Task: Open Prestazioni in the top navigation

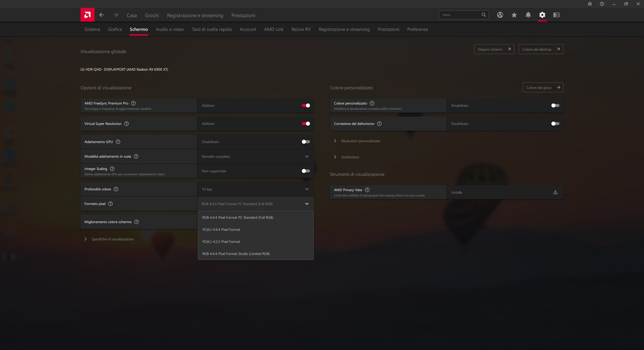Action: pos(244,16)
